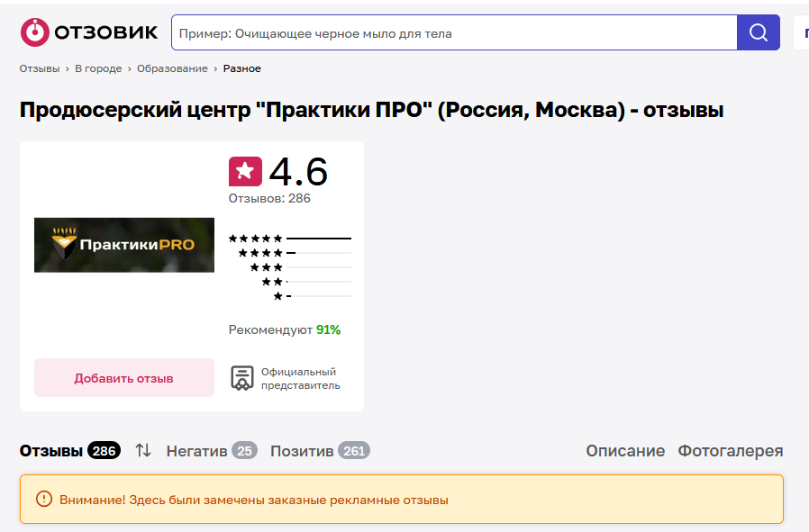Focus the search field with example text
Image resolution: width=809 pixels, height=532 pixels.
click(x=454, y=32)
